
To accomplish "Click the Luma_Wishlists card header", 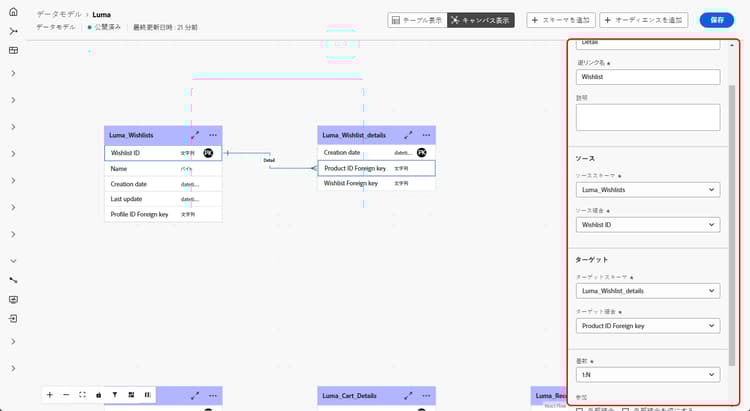I will 163,135.
